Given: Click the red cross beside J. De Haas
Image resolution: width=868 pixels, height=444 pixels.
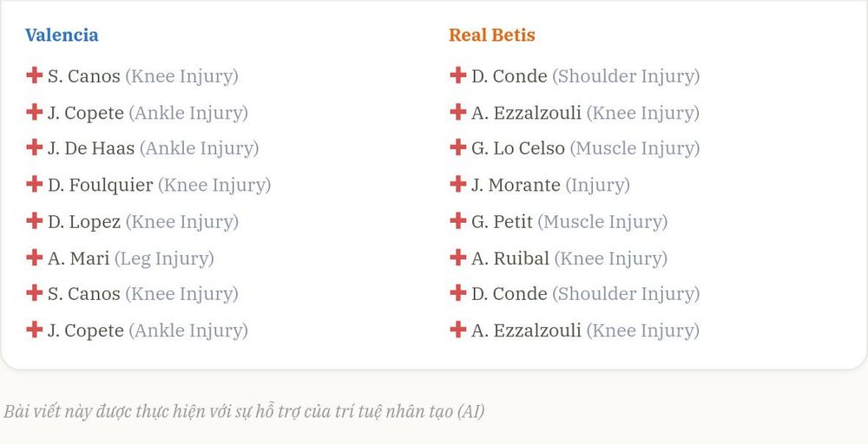Looking at the screenshot, I should point(35,147).
